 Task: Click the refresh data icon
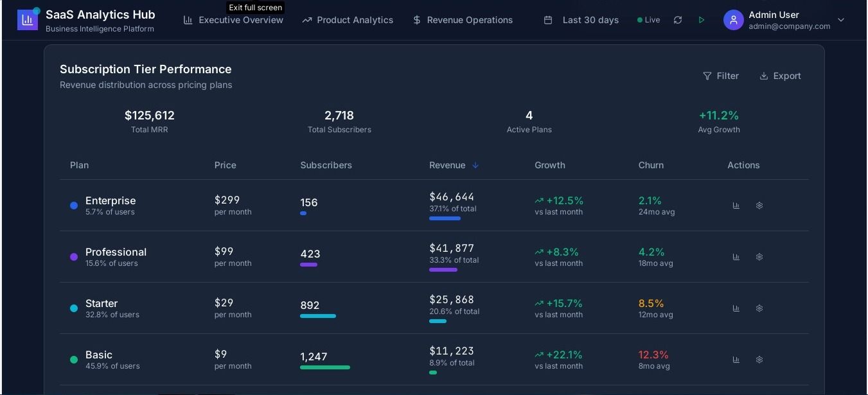click(677, 20)
